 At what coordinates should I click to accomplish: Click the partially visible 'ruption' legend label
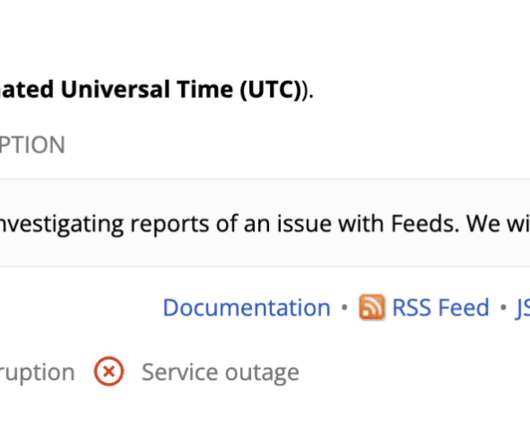(37, 373)
